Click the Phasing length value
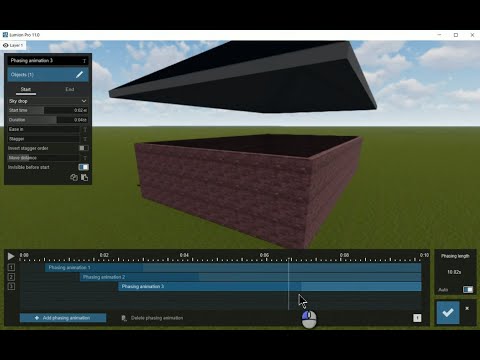The width and height of the screenshot is (480, 360). [x=454, y=272]
